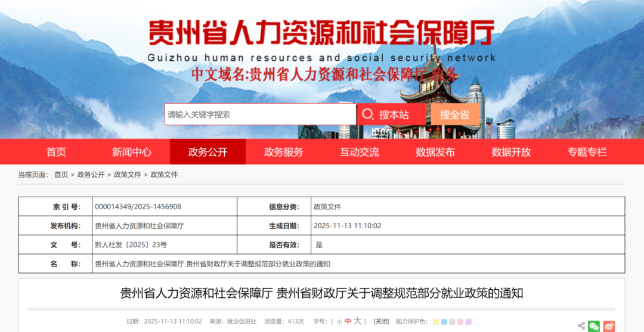Image resolution: width=644 pixels, height=332 pixels.
Task: Set font size to 大 (large)
Action: (357, 321)
